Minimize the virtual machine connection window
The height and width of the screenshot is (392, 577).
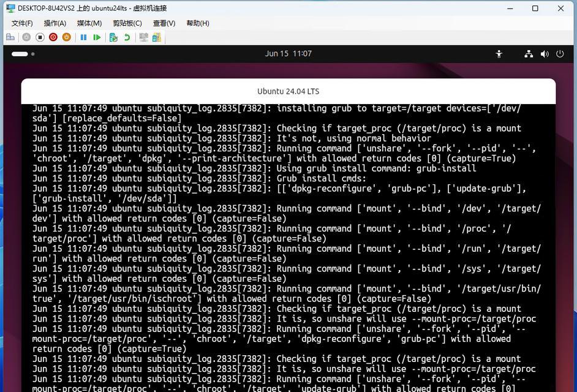[x=510, y=8]
